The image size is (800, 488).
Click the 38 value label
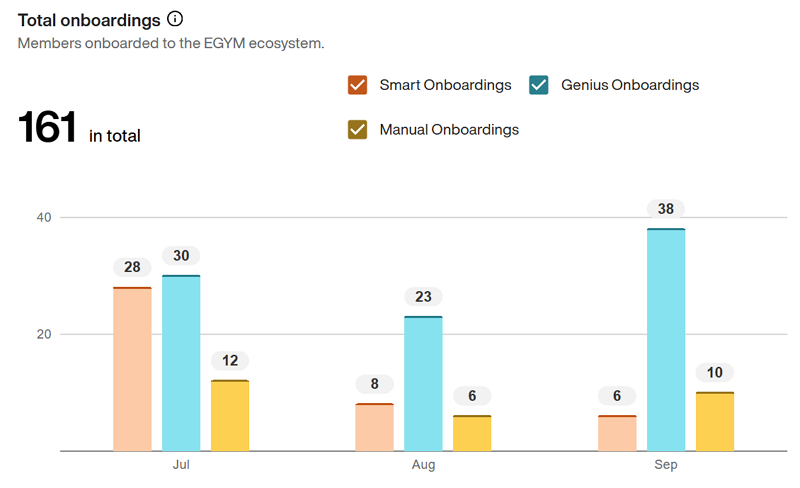pyautogui.click(x=666, y=209)
